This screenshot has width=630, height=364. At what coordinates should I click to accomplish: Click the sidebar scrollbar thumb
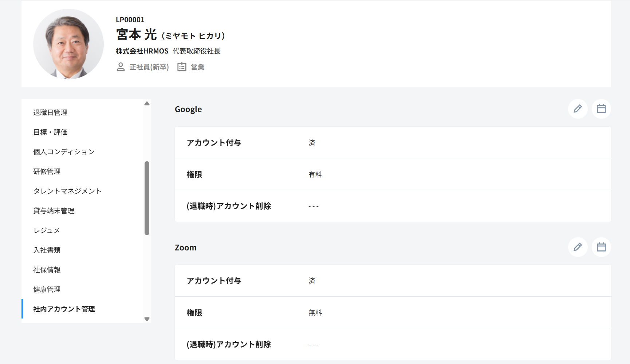pos(147,198)
